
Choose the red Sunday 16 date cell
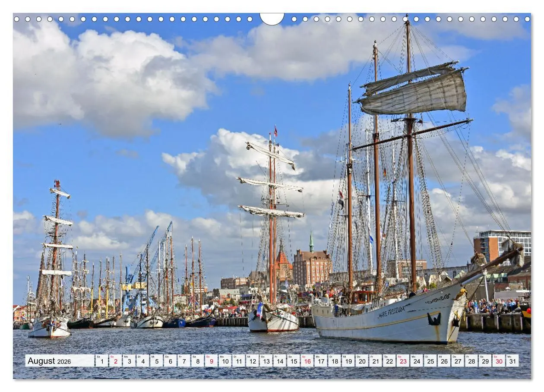click(307, 361)
